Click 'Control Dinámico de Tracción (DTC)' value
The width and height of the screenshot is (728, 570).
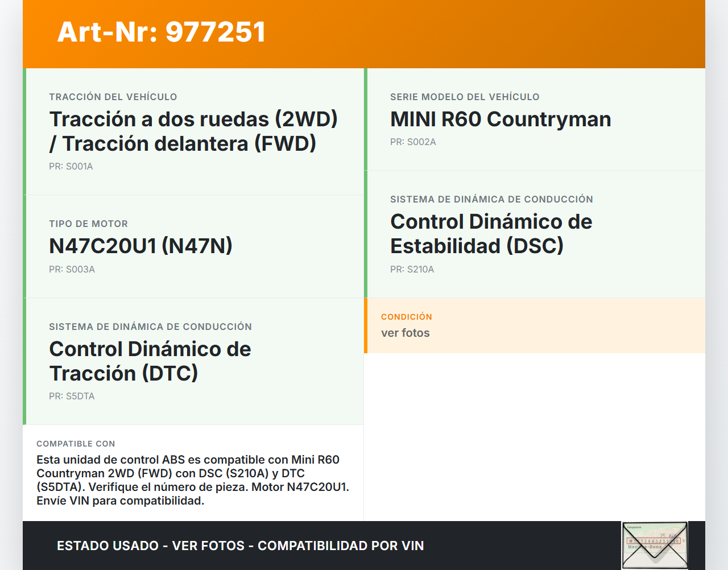point(150,361)
